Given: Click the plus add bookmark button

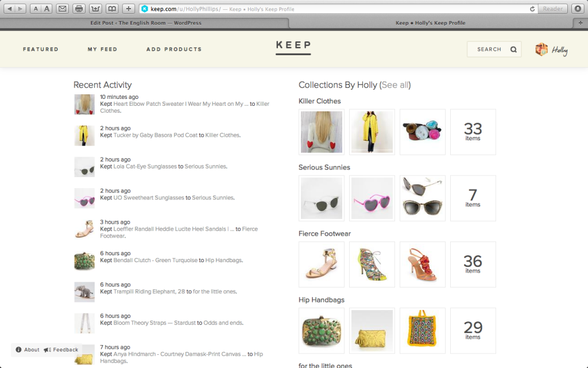Looking at the screenshot, I should pos(128,9).
